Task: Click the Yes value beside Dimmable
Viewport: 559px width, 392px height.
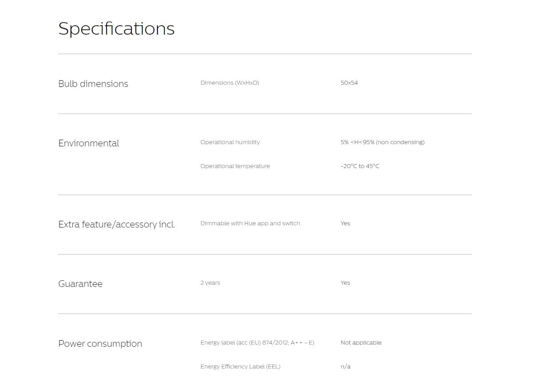Action: 345,223
